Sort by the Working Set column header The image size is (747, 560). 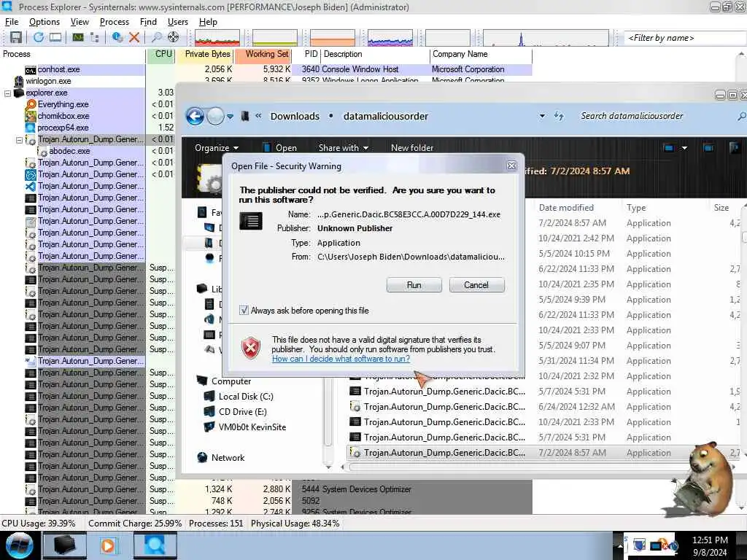[263, 54]
